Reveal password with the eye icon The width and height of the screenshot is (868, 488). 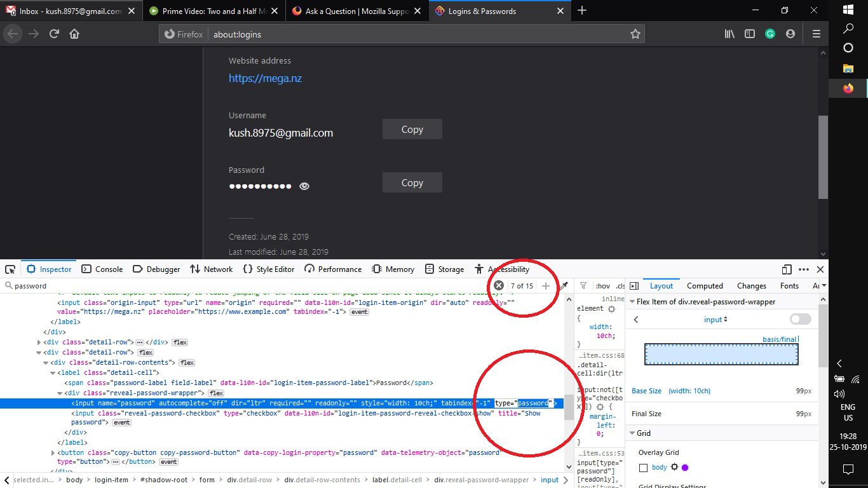click(x=304, y=186)
